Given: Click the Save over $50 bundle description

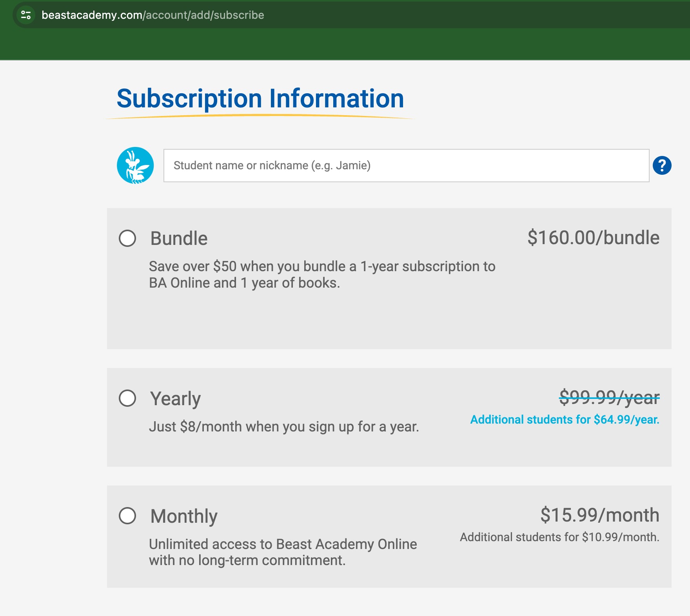Looking at the screenshot, I should click(322, 274).
